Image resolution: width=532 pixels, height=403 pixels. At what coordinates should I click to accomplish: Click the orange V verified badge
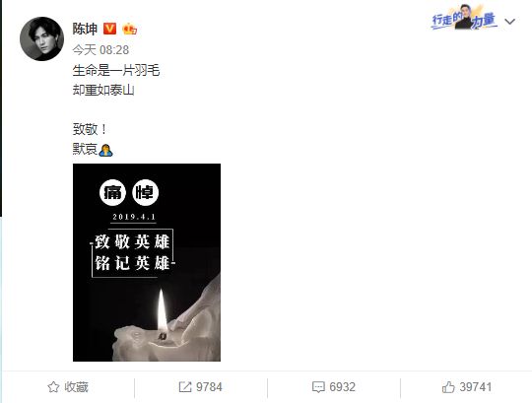pyautogui.click(x=109, y=29)
